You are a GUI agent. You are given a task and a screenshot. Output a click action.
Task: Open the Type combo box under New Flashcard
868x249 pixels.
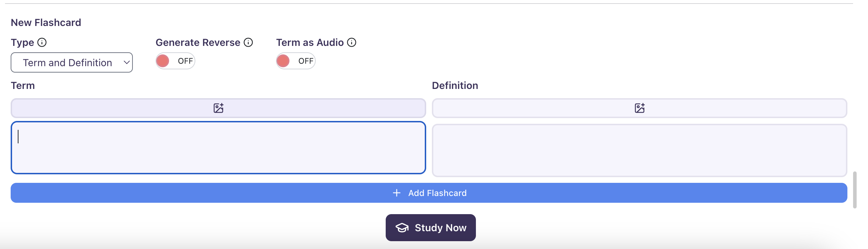pyautogui.click(x=72, y=62)
